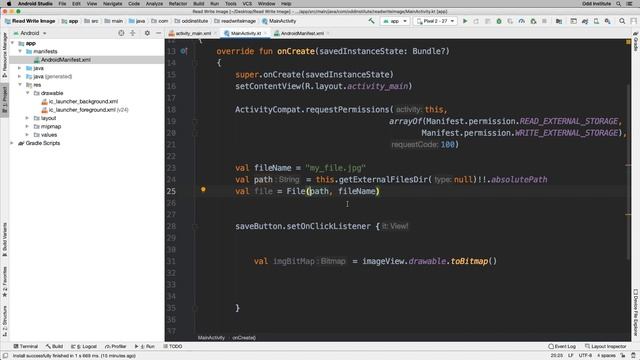The width and height of the screenshot is (640, 360).
Task: Open the Favorites side tab
Action: coord(4,282)
